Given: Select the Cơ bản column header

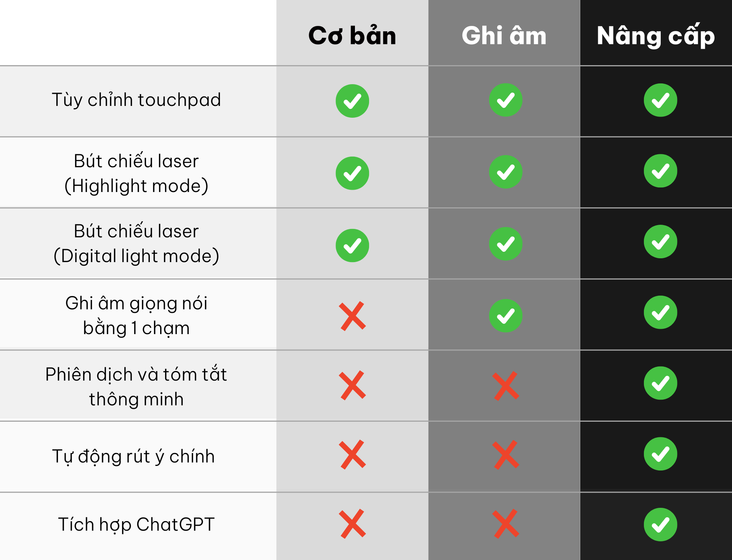Looking at the screenshot, I should click(352, 35).
